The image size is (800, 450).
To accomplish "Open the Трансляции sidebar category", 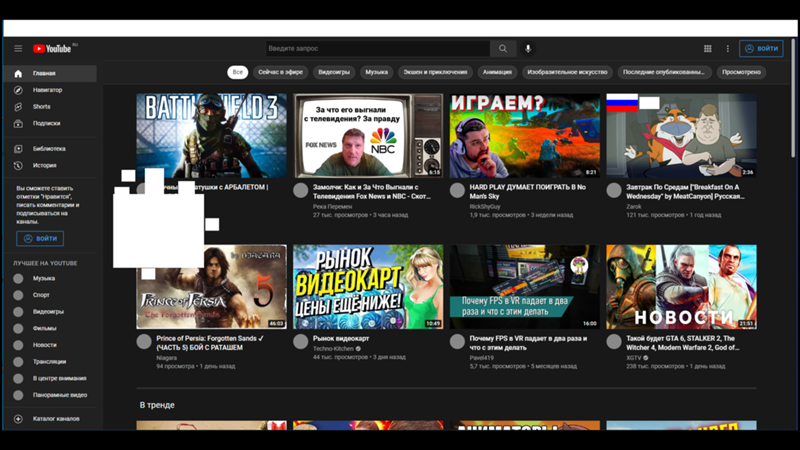I will coord(50,362).
